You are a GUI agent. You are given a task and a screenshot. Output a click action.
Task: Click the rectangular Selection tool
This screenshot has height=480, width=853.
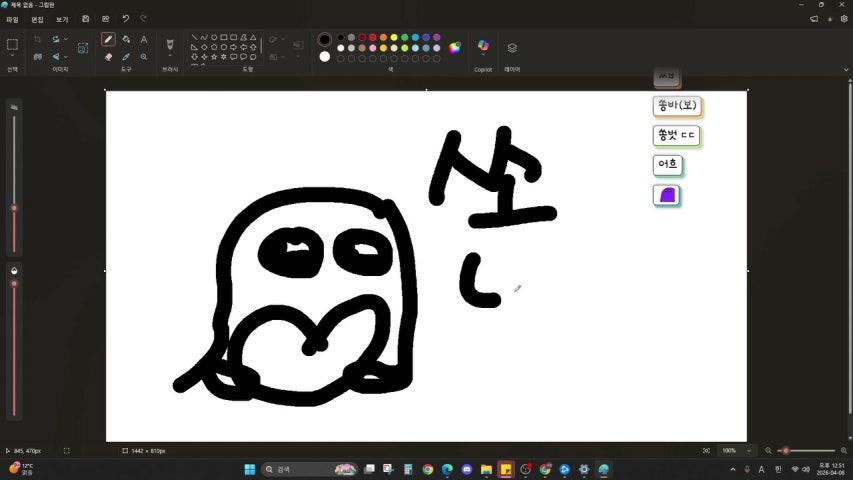point(12,45)
